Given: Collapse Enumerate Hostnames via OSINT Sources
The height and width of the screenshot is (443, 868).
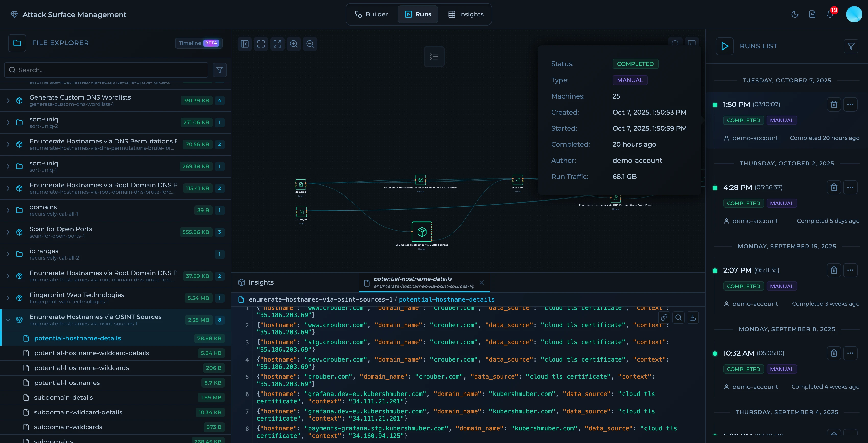Looking at the screenshot, I should point(8,320).
